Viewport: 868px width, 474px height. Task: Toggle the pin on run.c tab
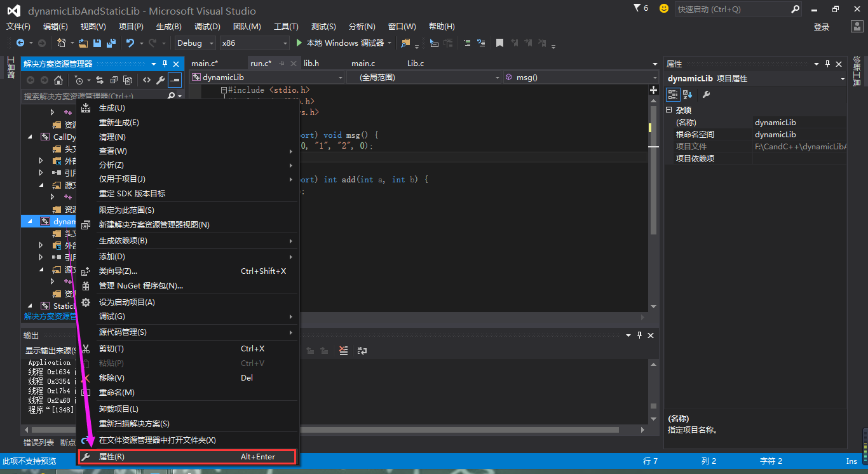[281, 64]
